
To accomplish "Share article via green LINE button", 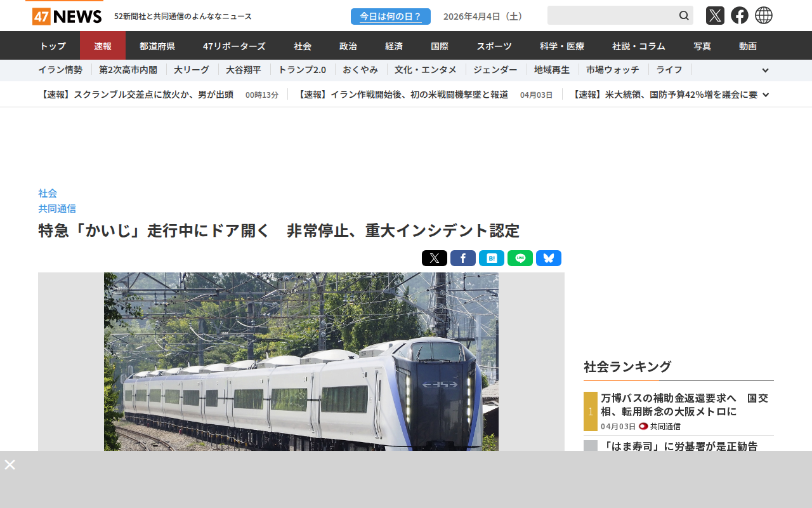I will [x=520, y=258].
